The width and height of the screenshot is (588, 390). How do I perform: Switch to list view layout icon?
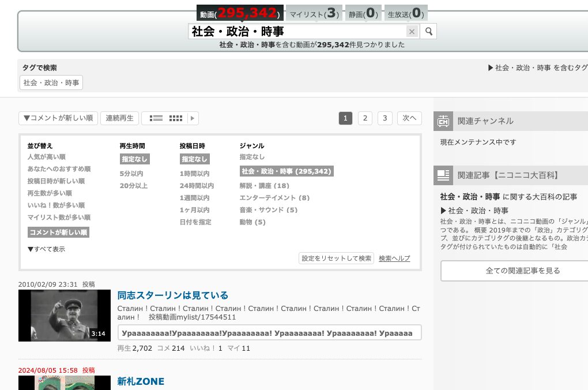(x=156, y=118)
